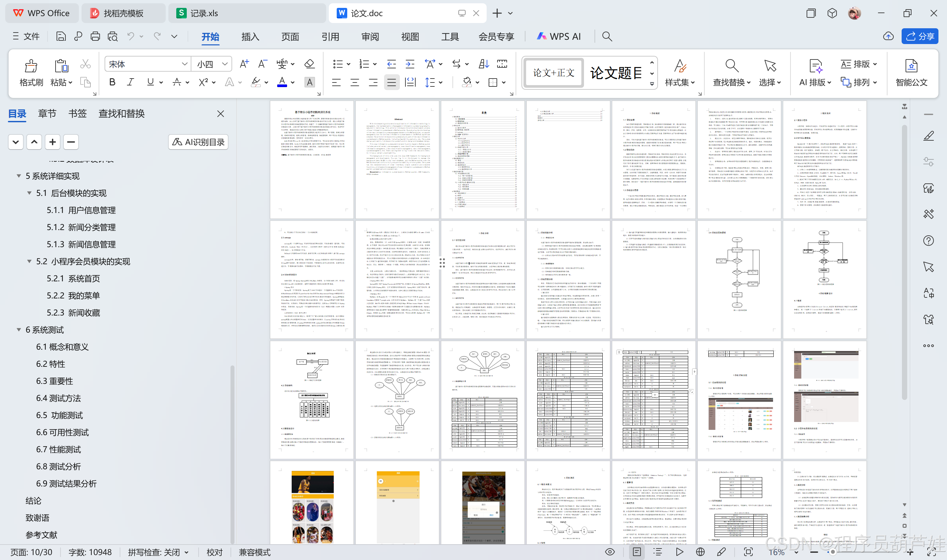Click the Decrease Indent icon
This screenshot has width=947, height=560.
391,64
